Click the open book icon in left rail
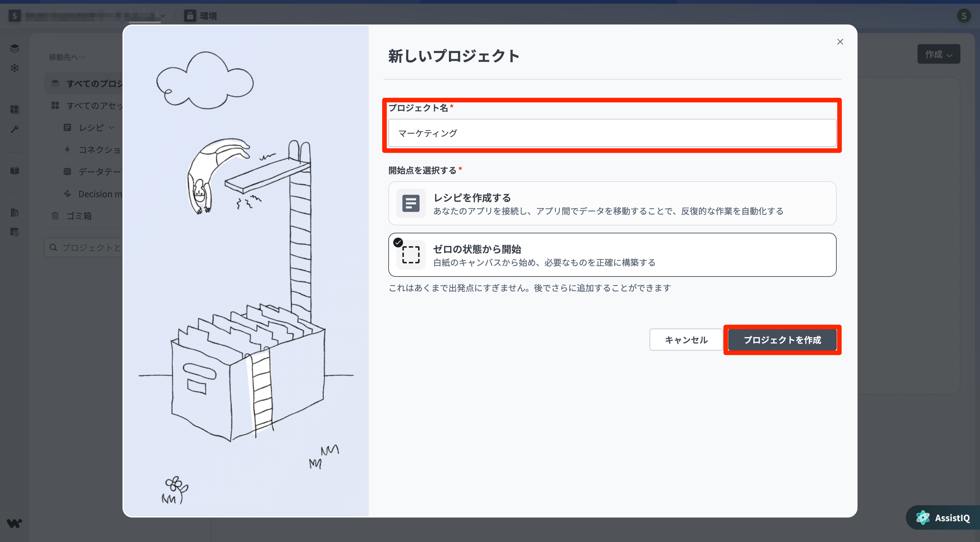 [14, 171]
